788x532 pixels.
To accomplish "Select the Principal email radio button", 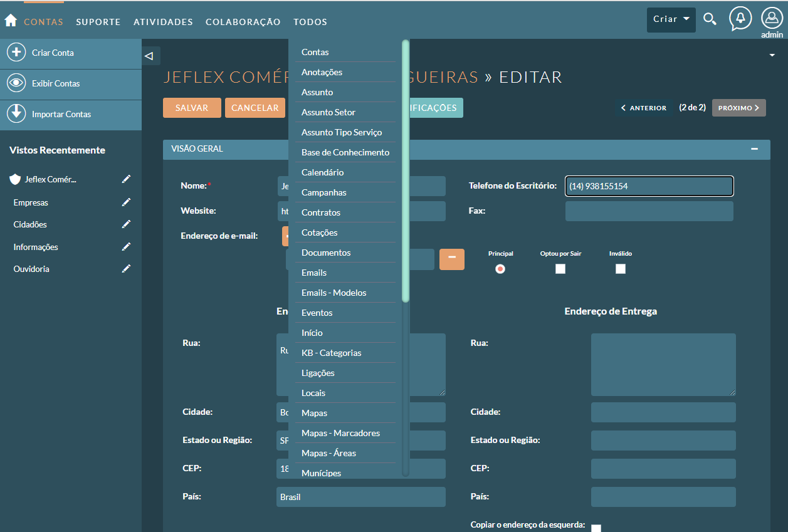I will pos(500,269).
